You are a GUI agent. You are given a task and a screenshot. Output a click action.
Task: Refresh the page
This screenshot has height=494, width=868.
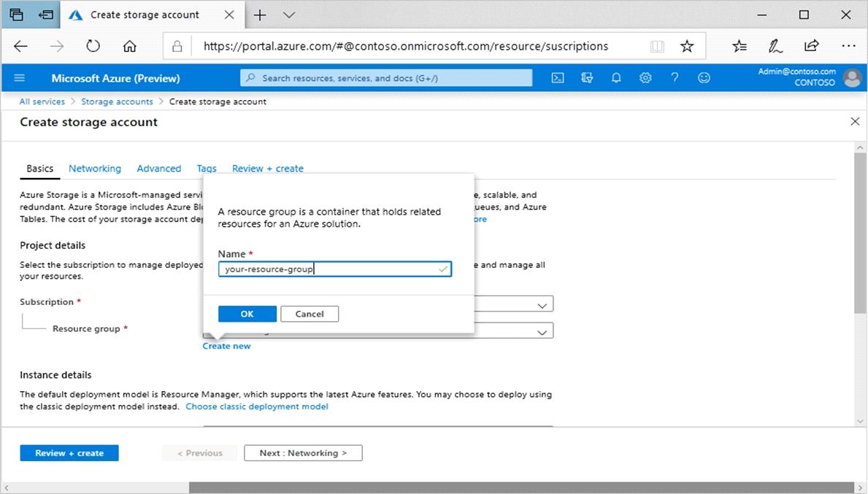93,46
